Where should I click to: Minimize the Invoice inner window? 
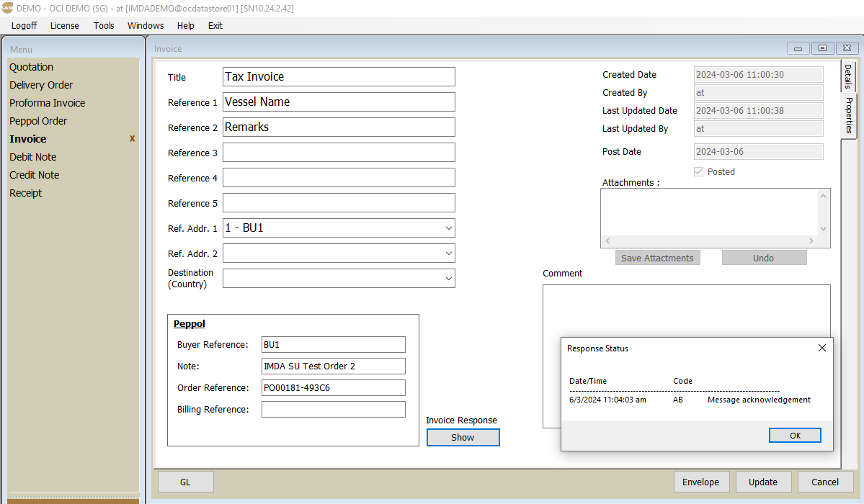(798, 48)
